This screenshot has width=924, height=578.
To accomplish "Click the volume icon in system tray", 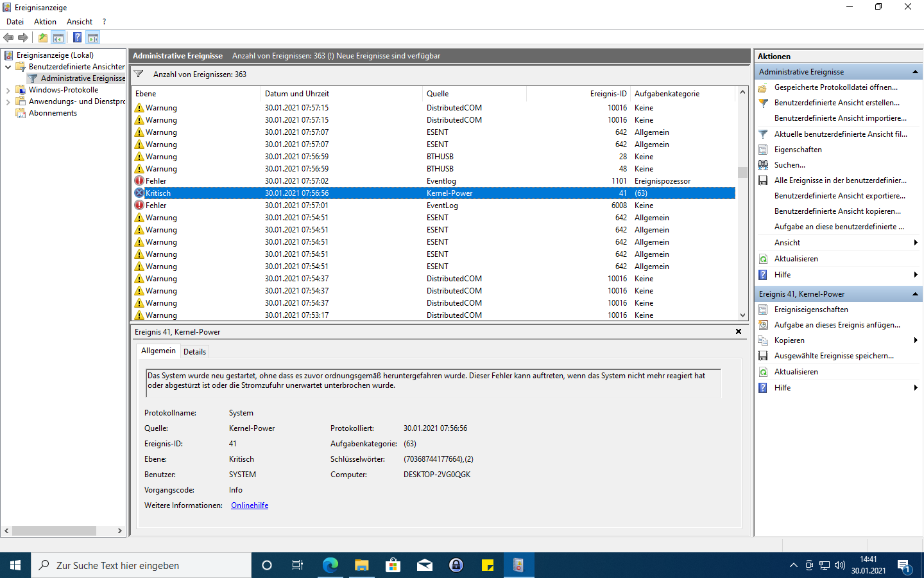I will point(840,565).
